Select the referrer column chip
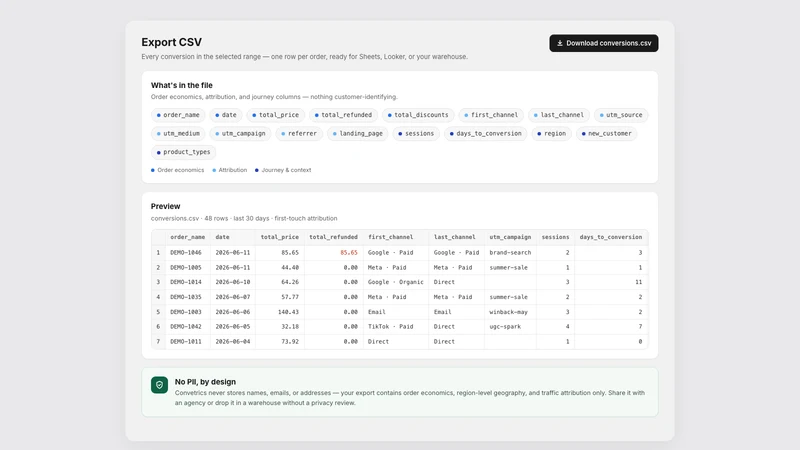Viewport: 800px width, 450px height. pyautogui.click(x=299, y=134)
